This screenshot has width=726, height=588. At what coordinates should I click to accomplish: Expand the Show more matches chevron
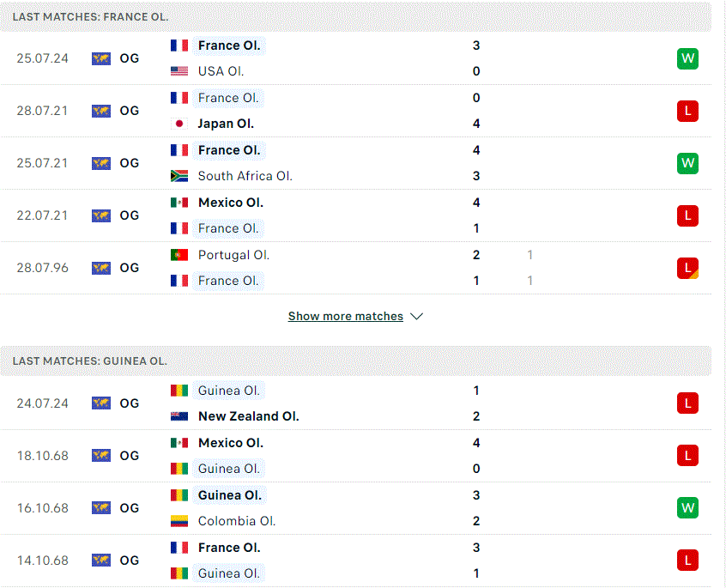click(x=417, y=317)
